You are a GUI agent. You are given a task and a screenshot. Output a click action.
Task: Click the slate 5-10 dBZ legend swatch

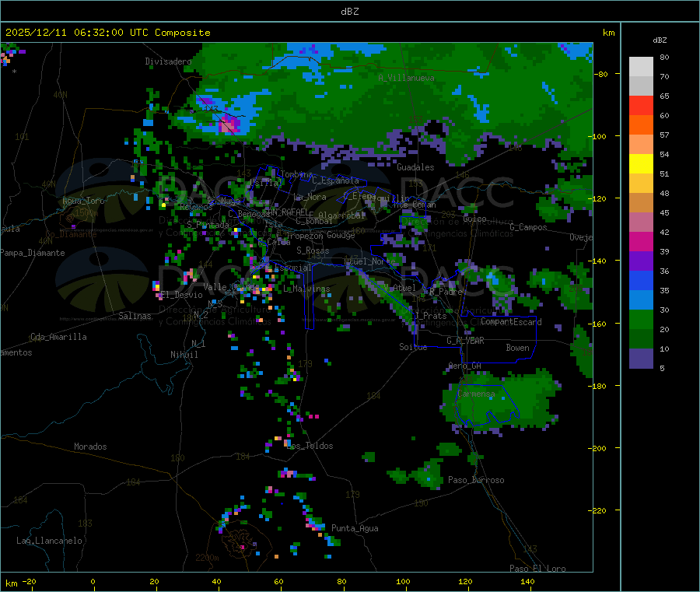[x=641, y=359]
